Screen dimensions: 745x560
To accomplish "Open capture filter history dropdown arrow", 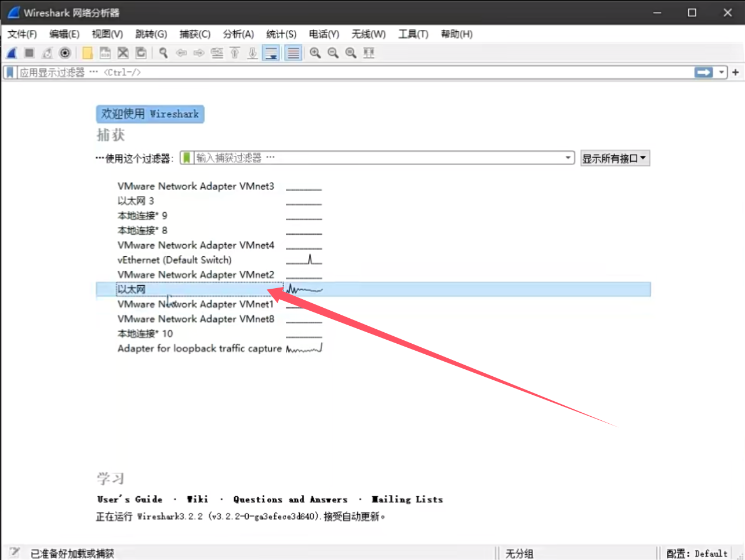I will click(568, 158).
